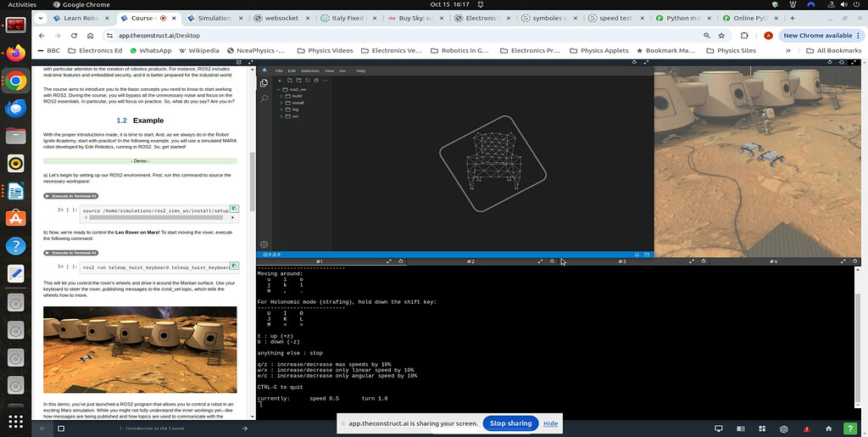Screen dimensions: 868x437
Task: Open New Chrome available menu
Action: pos(821,36)
